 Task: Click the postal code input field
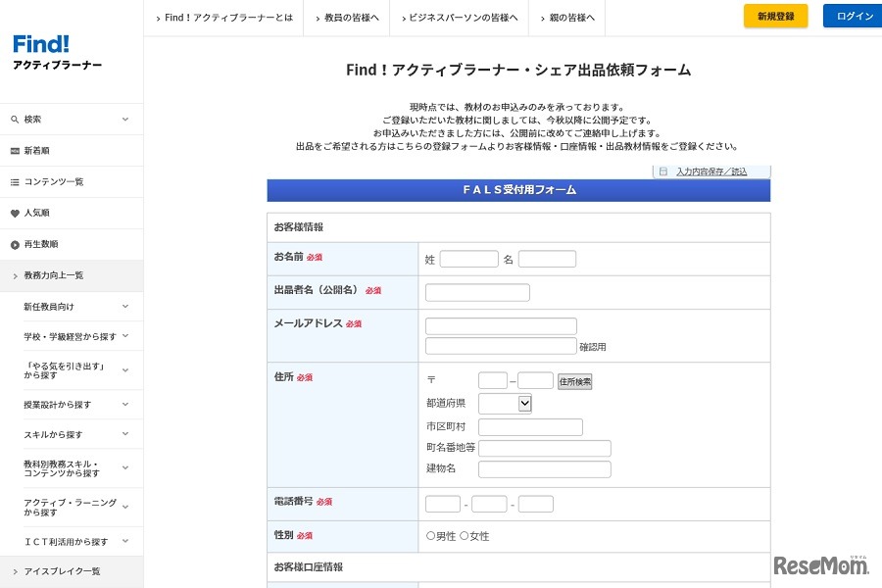click(493, 381)
